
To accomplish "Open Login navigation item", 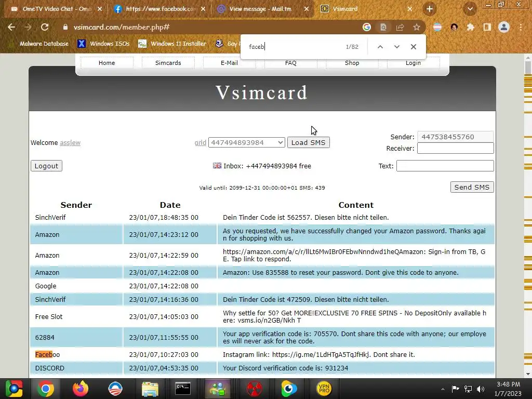I will (x=413, y=63).
